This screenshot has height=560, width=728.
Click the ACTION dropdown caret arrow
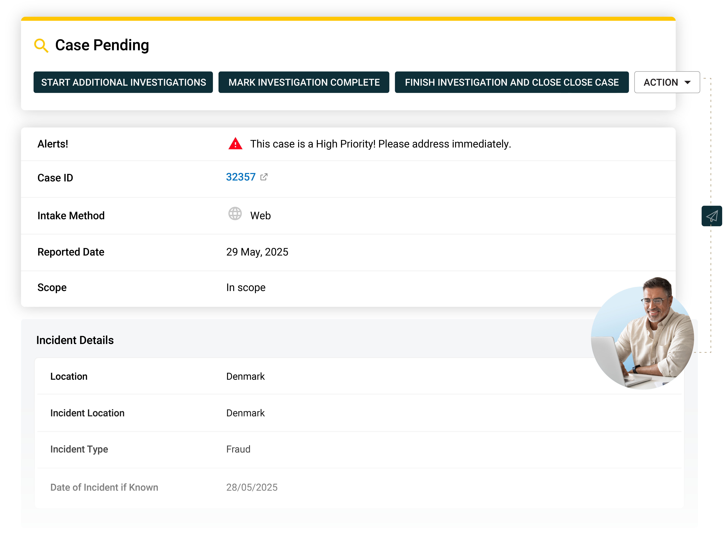click(x=687, y=82)
